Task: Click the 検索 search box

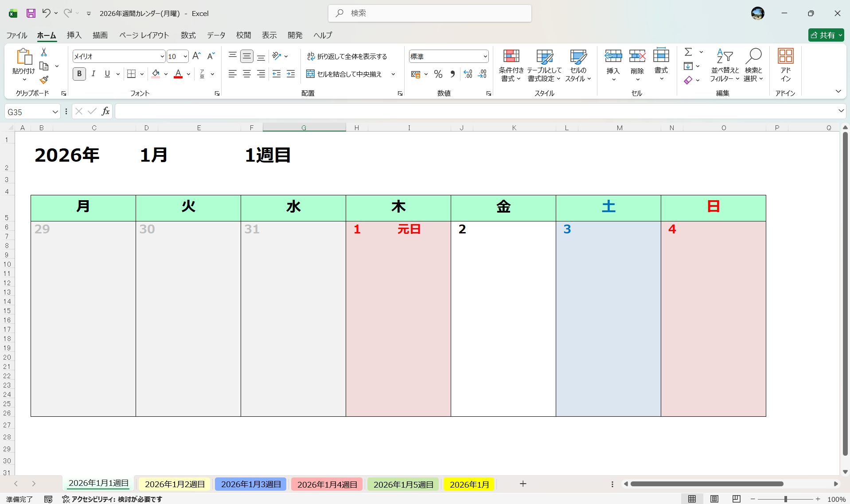Action: click(430, 13)
